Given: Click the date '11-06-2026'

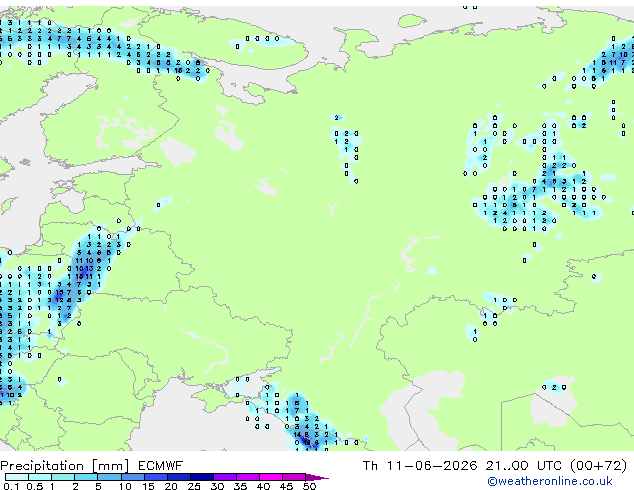Looking at the screenshot, I should (432, 466).
